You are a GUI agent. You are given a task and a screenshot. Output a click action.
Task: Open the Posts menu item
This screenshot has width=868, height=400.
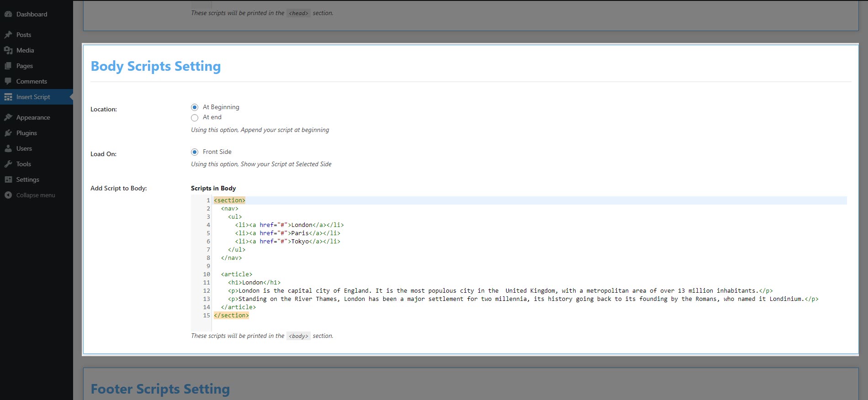[x=37, y=35]
